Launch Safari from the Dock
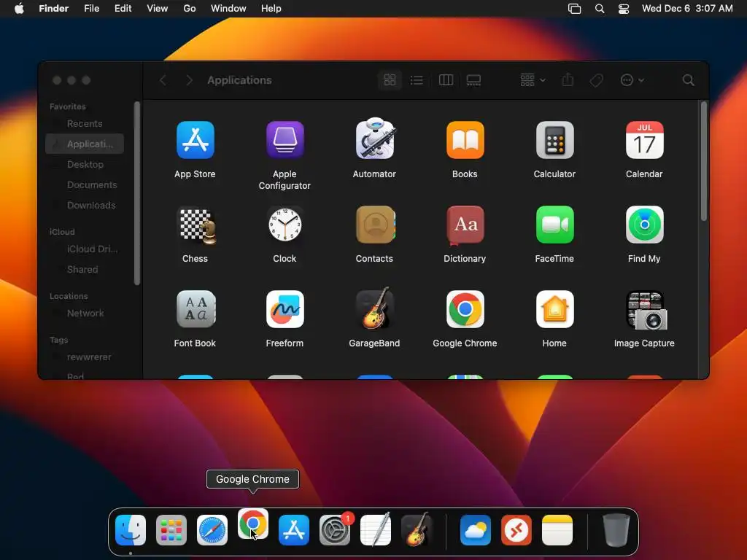 tap(212, 530)
